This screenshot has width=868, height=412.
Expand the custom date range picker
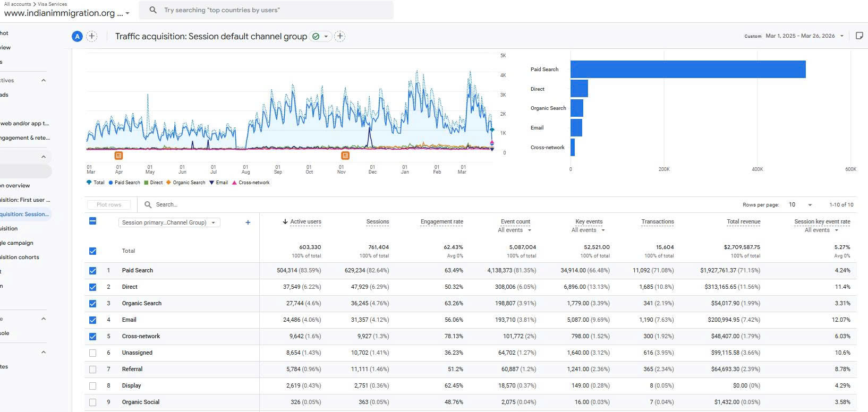tap(804, 36)
